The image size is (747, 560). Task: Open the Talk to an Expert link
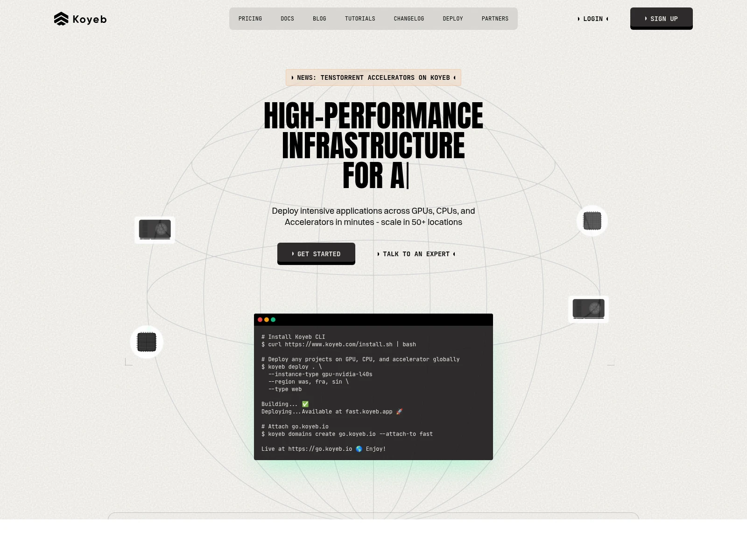click(416, 254)
